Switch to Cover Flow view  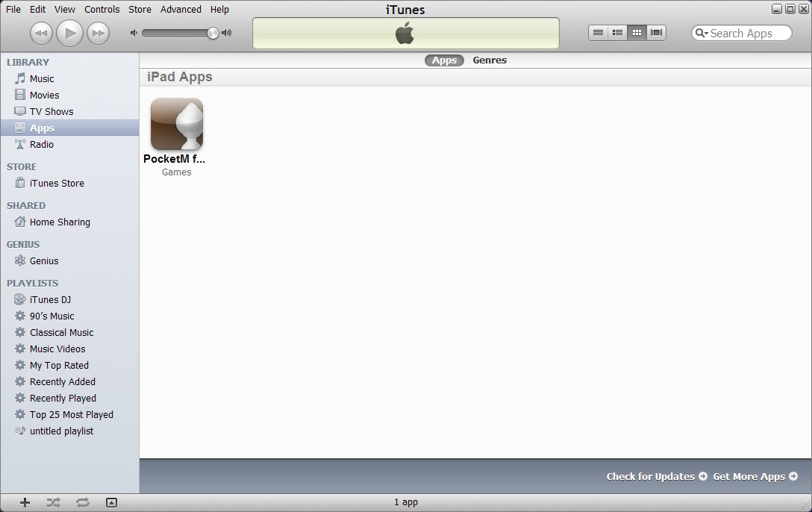(656, 33)
